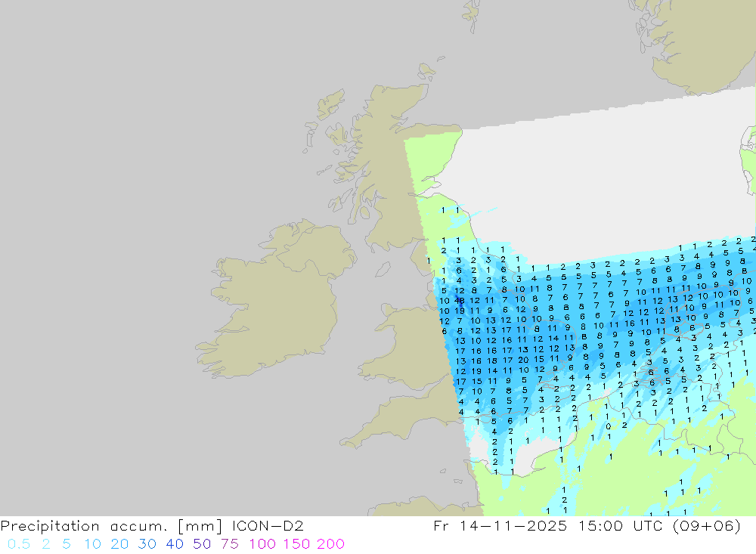The image size is (756, 554).
Task: Select the 10 legend value
Action: pyautogui.click(x=92, y=544)
